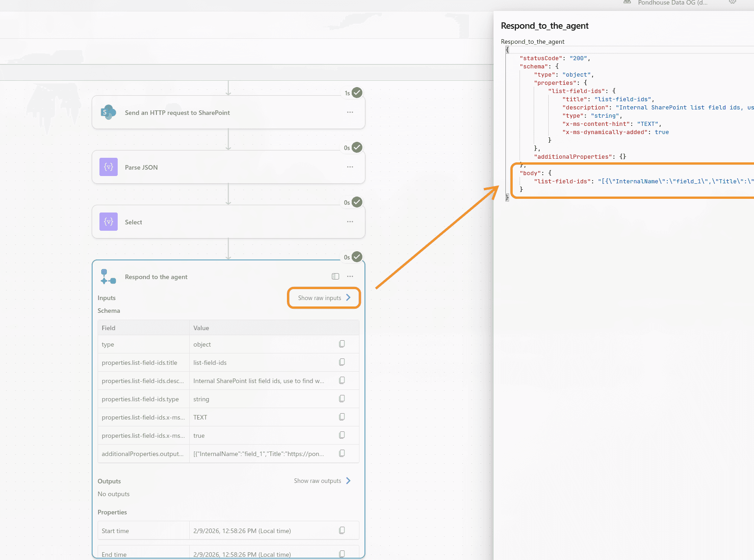Viewport: 754px width, 560px height.
Task: Copy the type field value
Action: coord(342,344)
